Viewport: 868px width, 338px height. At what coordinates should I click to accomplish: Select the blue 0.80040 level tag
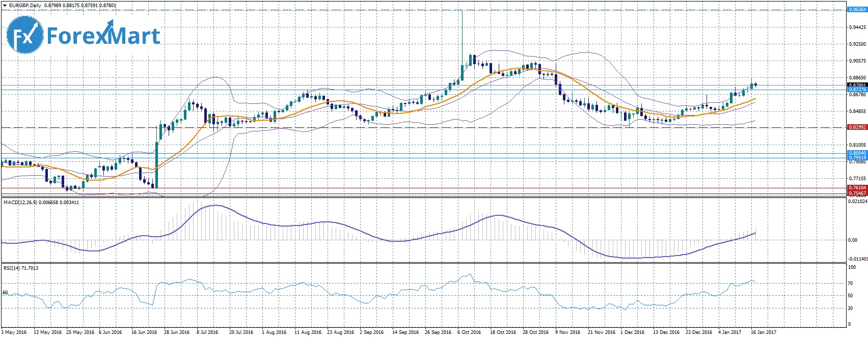pyautogui.click(x=857, y=153)
